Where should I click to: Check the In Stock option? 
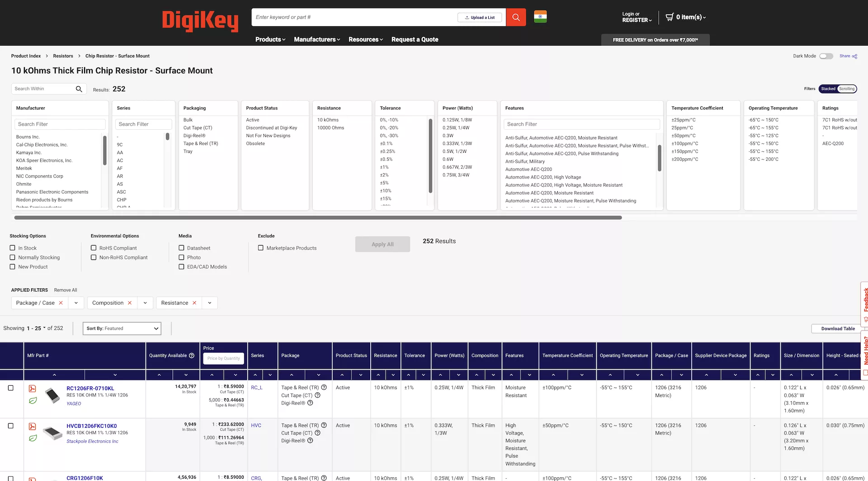13,248
